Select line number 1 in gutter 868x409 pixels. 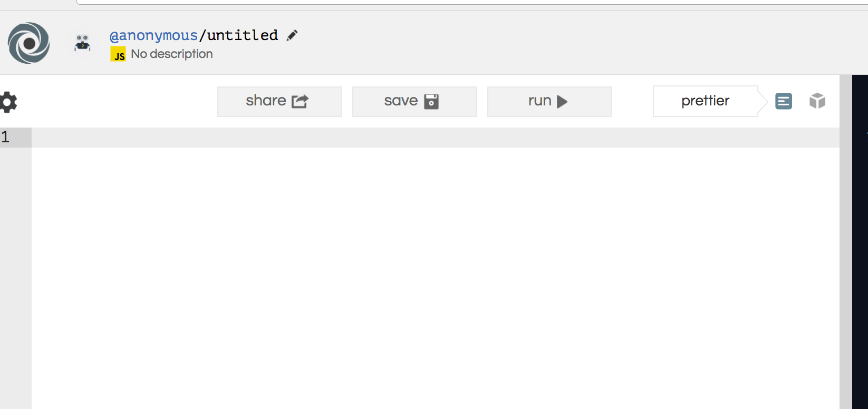tap(5, 137)
